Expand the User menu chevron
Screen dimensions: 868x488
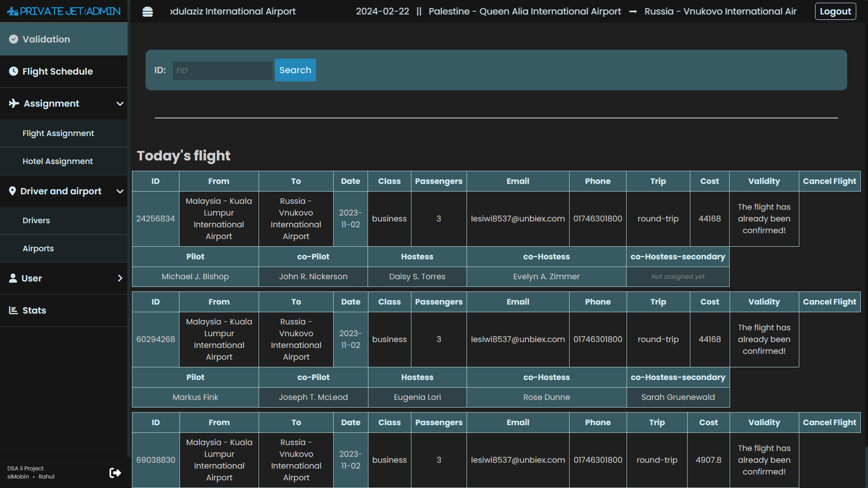point(120,278)
